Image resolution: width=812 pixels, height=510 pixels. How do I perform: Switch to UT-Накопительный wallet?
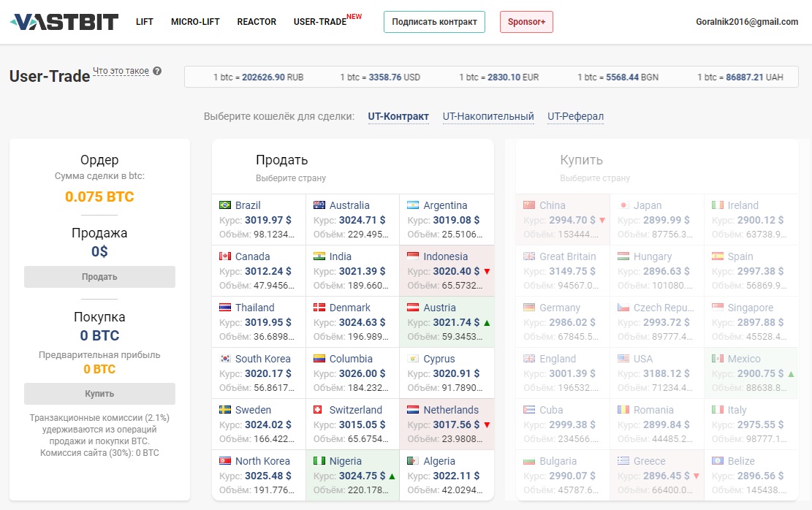(x=488, y=117)
